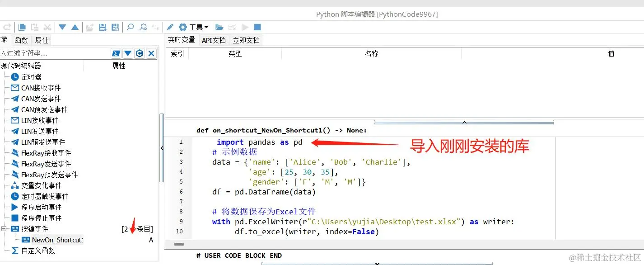
Task: Select the NewOn_Shortcut1 tree item
Action: 57,240
